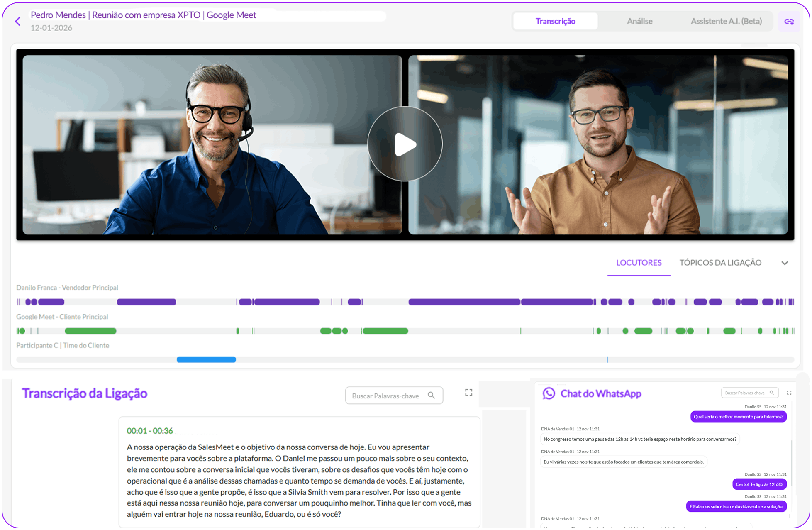The width and height of the screenshot is (812, 530).
Task: Collapse speakers panel with chevron
Action: click(x=784, y=263)
